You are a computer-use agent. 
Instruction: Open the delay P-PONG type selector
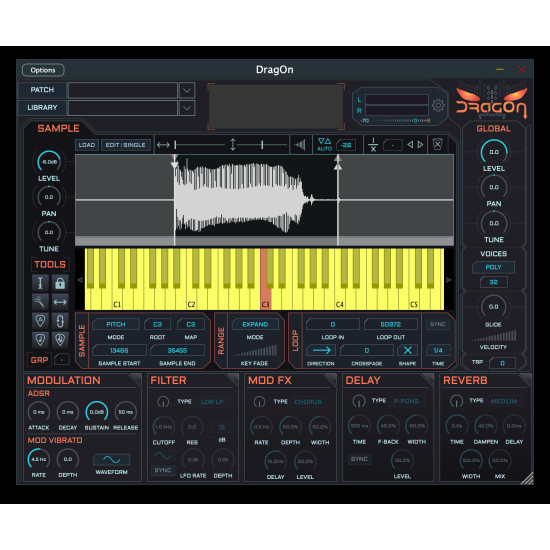click(x=407, y=401)
